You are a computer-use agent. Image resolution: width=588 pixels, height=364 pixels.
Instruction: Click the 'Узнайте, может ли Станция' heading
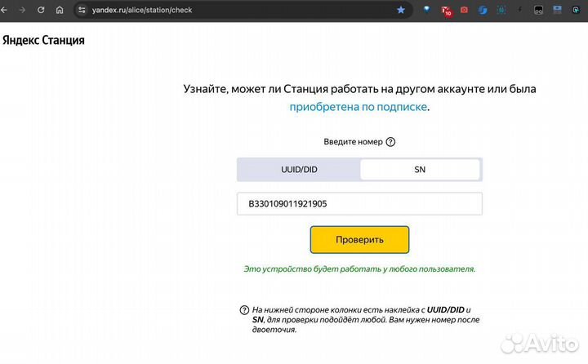tap(359, 98)
